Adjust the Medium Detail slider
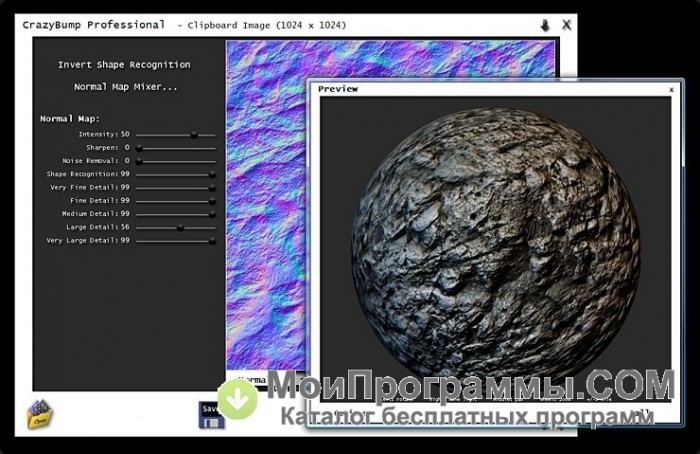Image resolution: width=700 pixels, height=454 pixels. 176,214
